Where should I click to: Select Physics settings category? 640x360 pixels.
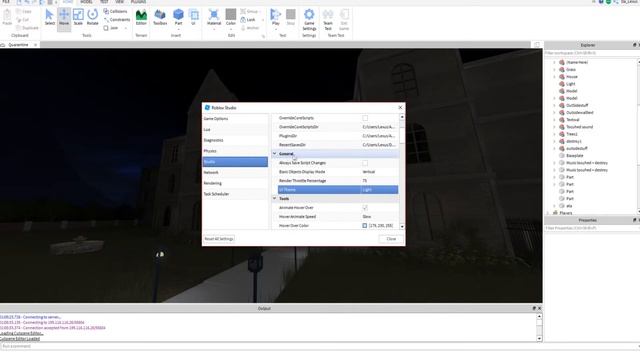[235, 151]
